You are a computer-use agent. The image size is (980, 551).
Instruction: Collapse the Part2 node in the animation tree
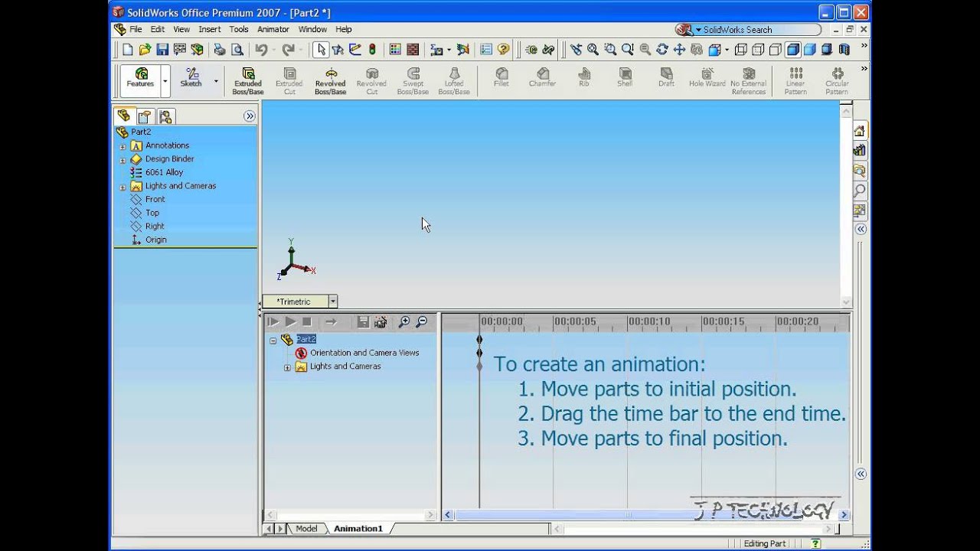[273, 340]
